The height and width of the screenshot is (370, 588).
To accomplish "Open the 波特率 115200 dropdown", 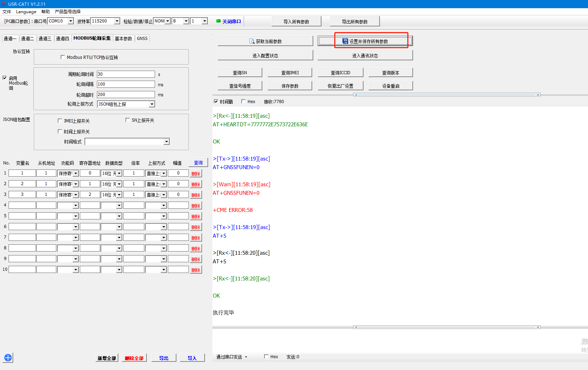I will 117,21.
